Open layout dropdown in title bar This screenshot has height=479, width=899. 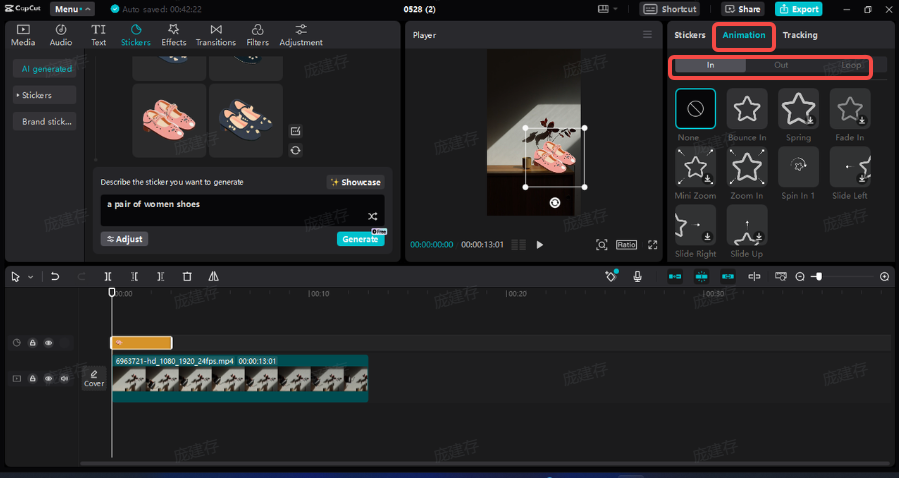coord(608,9)
